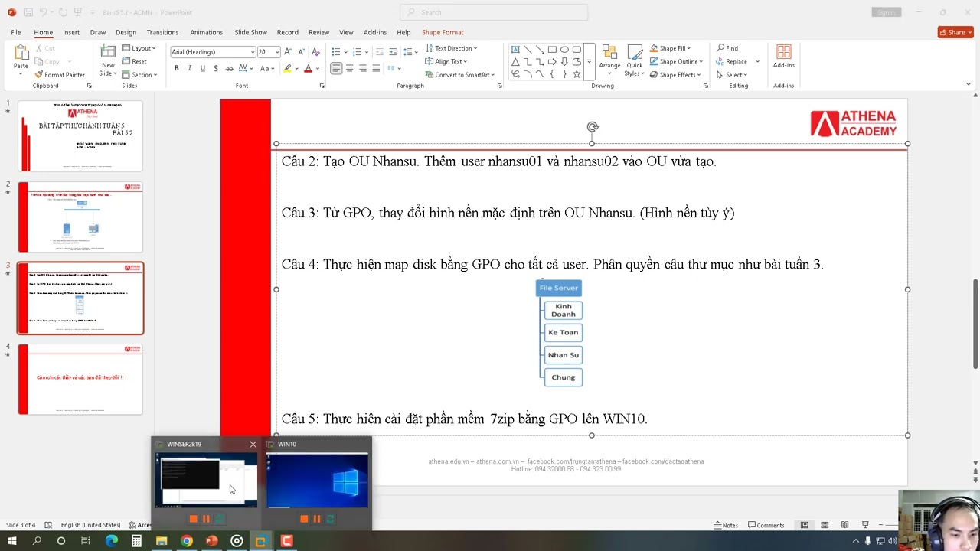980x551 pixels.
Task: Open Quick Styles gallery button
Action: click(x=634, y=60)
